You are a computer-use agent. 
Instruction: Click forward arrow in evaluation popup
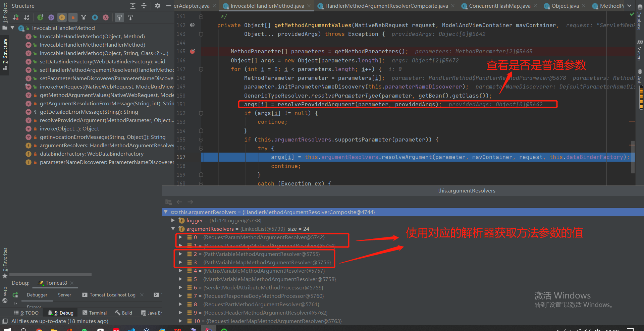click(x=190, y=202)
